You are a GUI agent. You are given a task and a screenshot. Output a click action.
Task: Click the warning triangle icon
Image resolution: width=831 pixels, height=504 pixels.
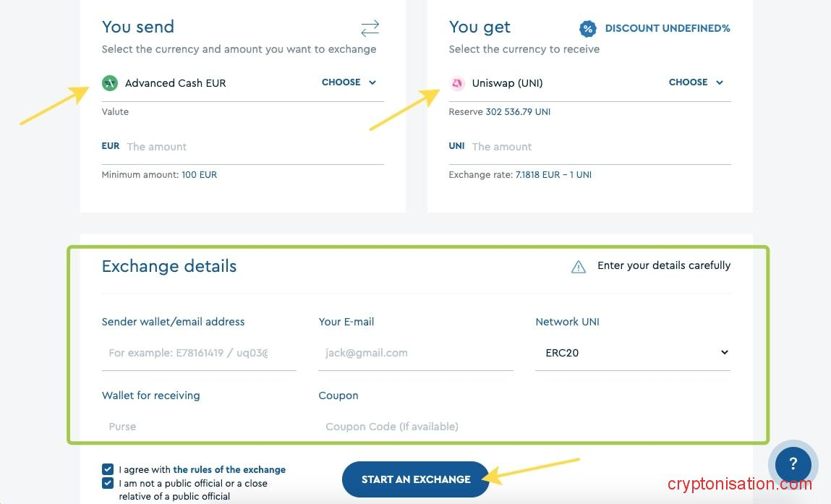coord(579,267)
